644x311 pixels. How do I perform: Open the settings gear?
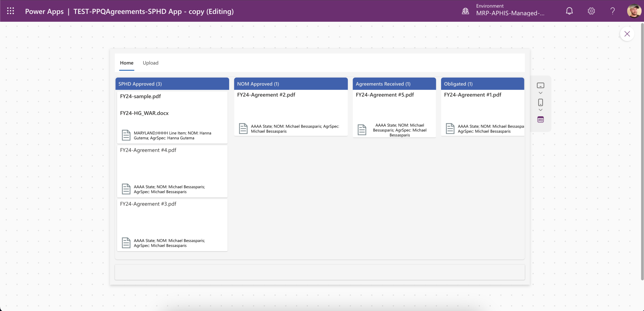tap(591, 11)
